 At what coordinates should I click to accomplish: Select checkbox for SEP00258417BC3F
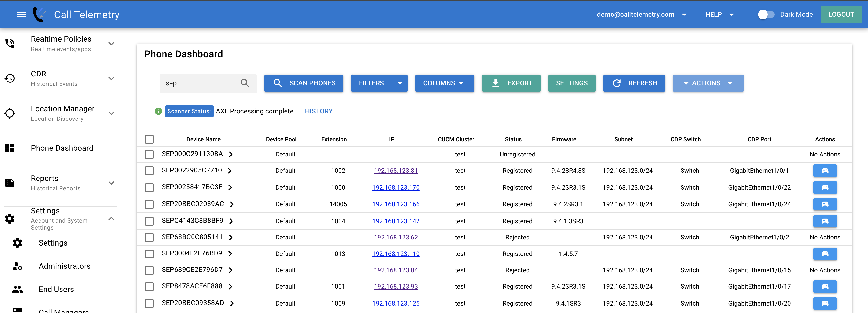(149, 187)
